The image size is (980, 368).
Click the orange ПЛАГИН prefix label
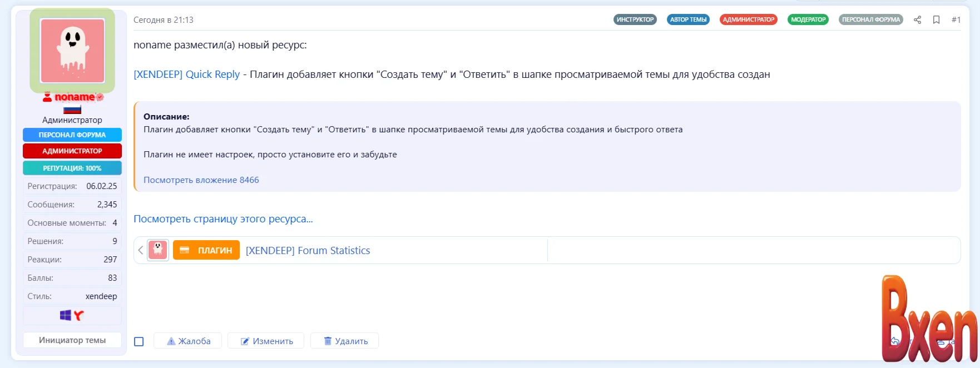206,250
